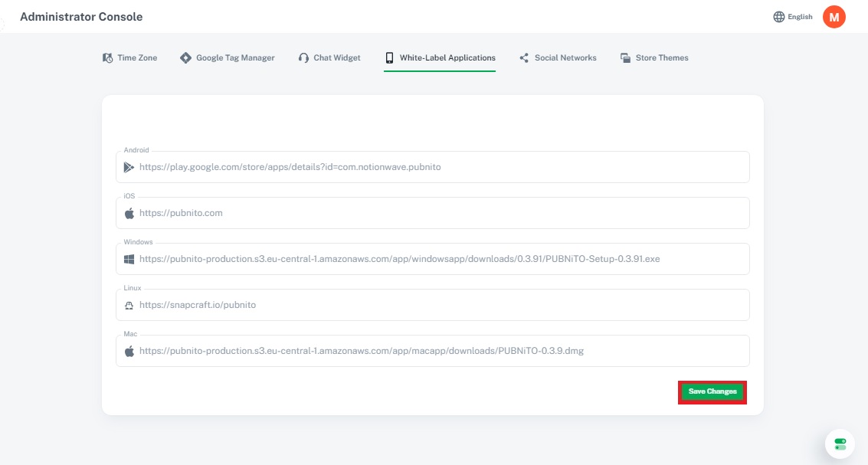Click the Social Networks share icon

524,58
